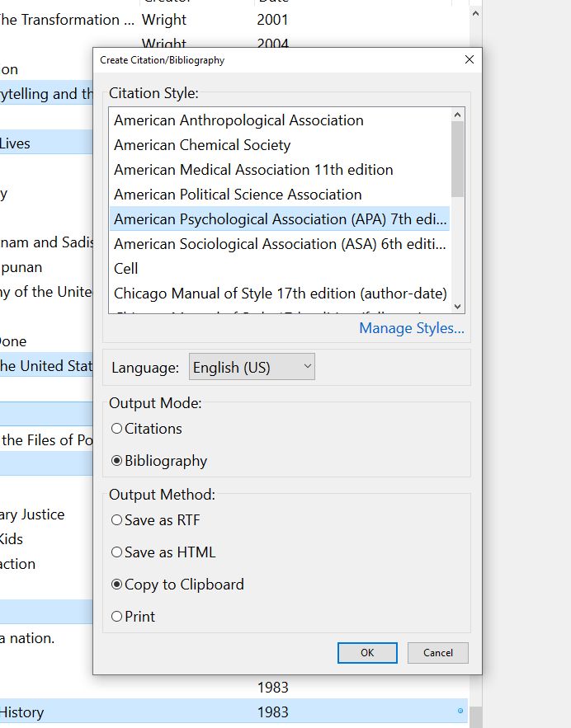
Task: Select the 'Done' library item
Action: (46, 341)
